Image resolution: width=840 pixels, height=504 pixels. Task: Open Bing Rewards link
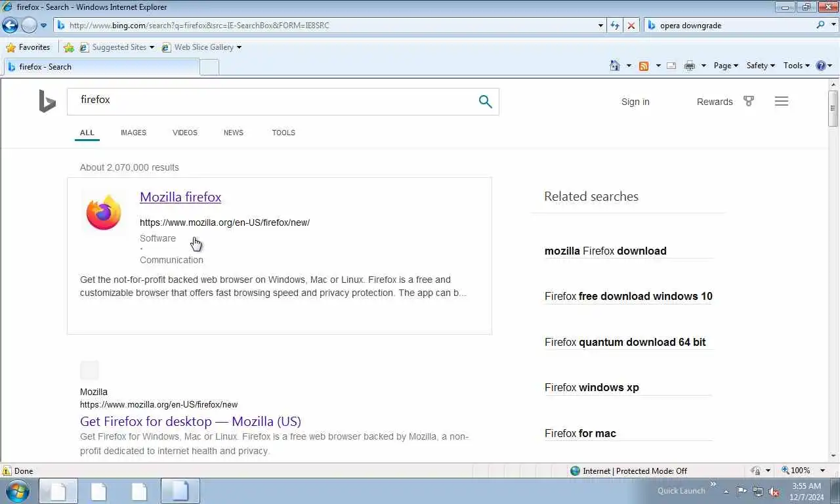[x=715, y=102]
